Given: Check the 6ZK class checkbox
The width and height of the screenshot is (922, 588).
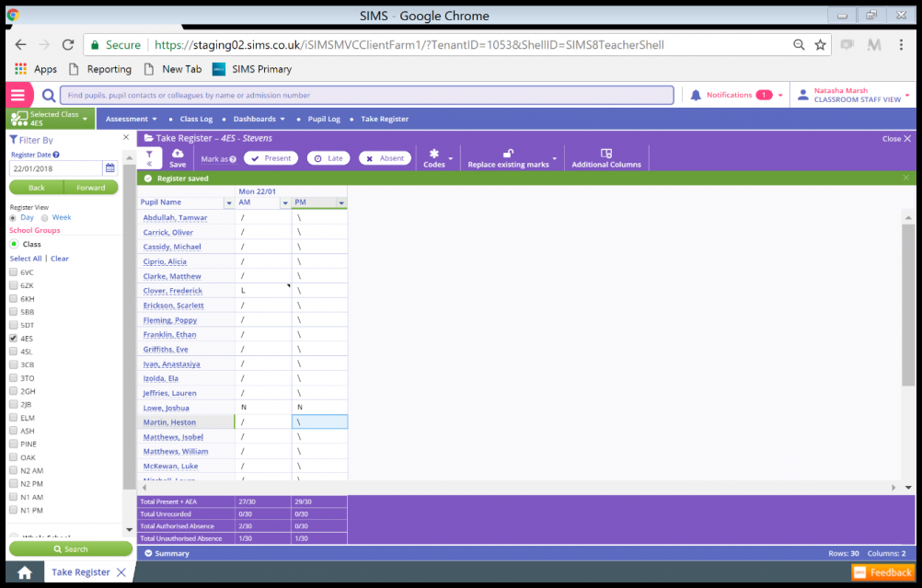Looking at the screenshot, I should coord(13,285).
